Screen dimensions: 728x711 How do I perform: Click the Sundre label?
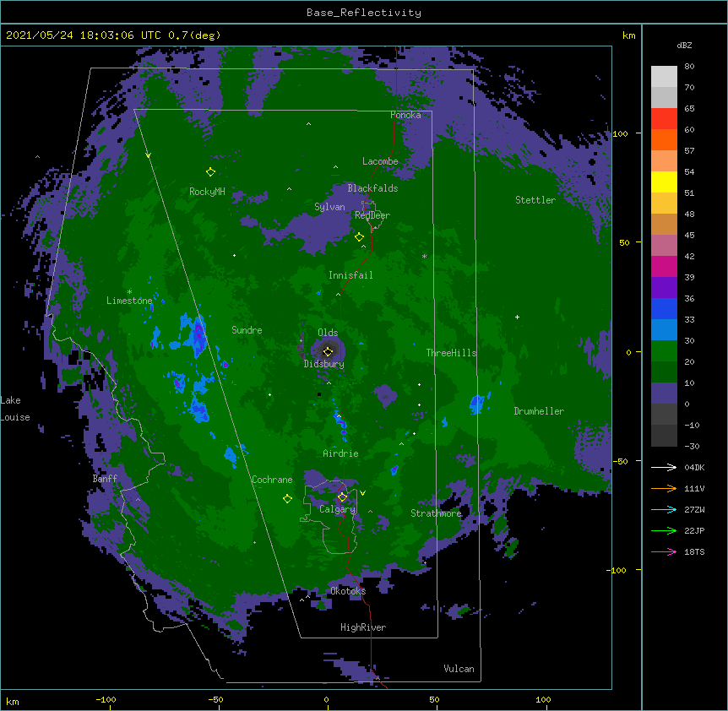click(247, 330)
